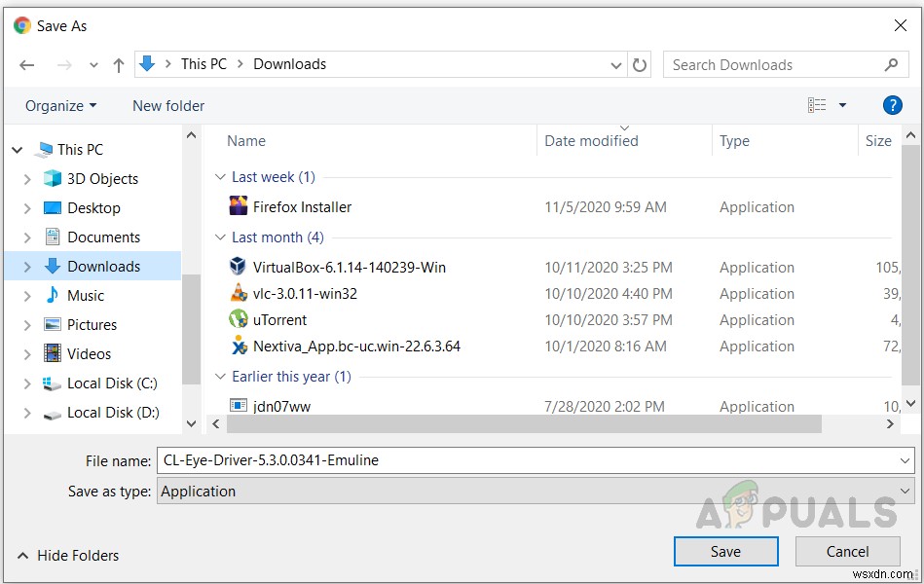Select the uTorrent file icon
The height and width of the screenshot is (584, 924).
(239, 319)
